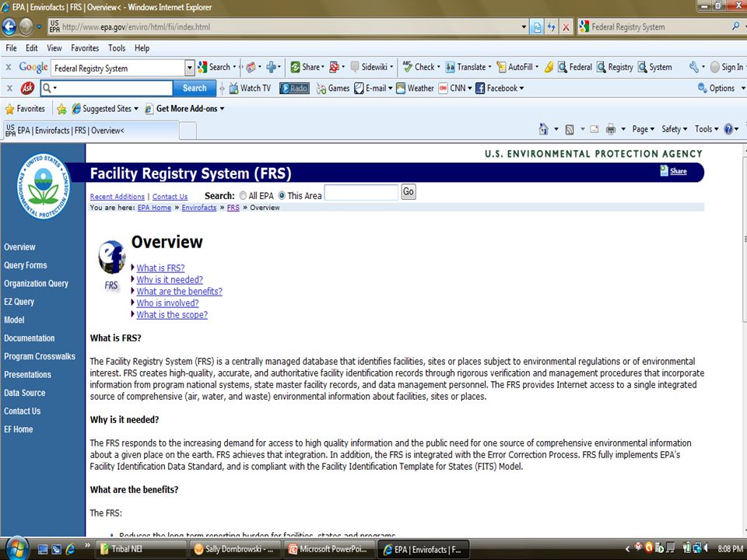The height and width of the screenshot is (560, 747).
Task: Click the highlighter icon in Google toolbar
Action: point(549,67)
